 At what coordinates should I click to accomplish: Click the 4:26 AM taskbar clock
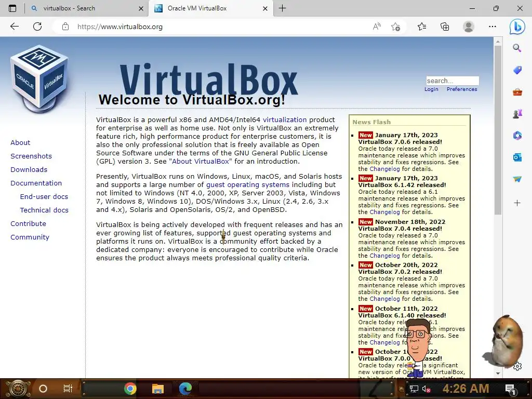pos(466,389)
